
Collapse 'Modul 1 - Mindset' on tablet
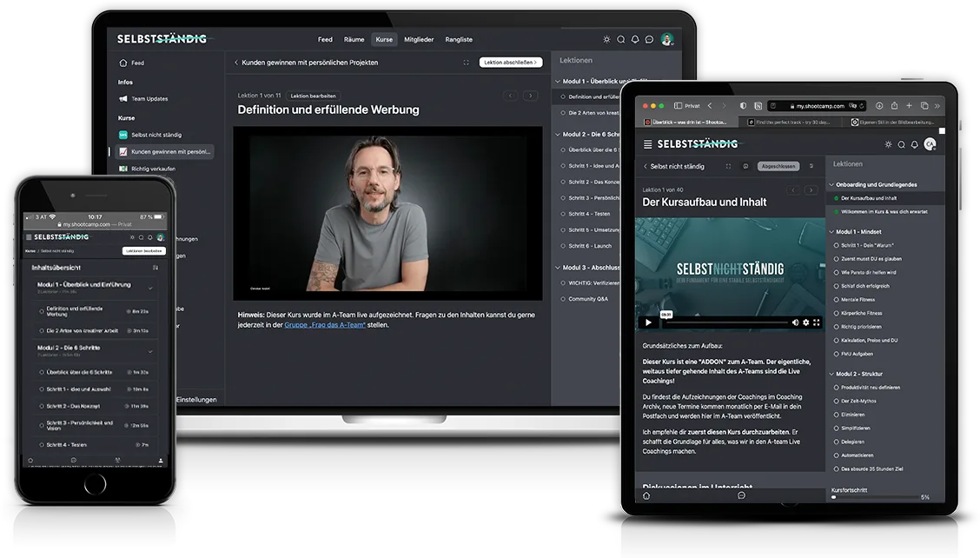point(831,231)
